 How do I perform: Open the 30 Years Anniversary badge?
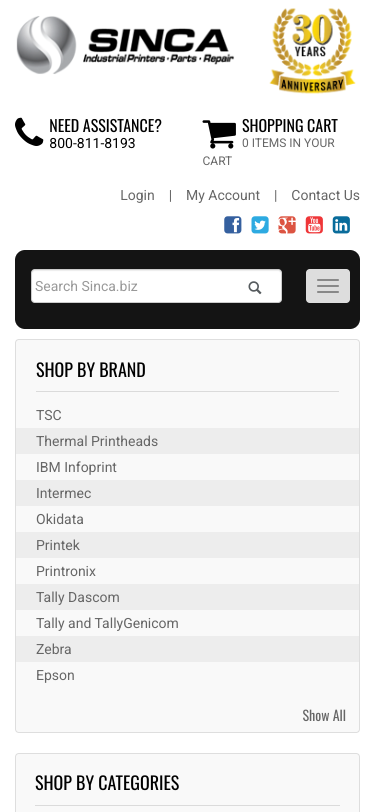(x=312, y=50)
